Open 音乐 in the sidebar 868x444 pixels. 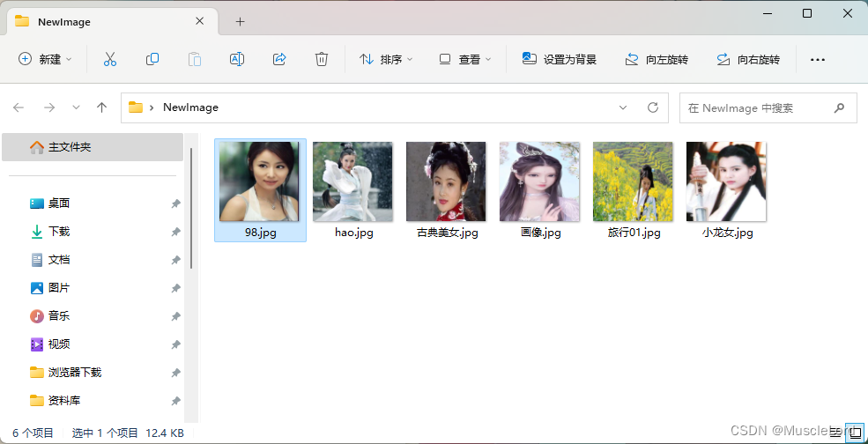(x=59, y=316)
